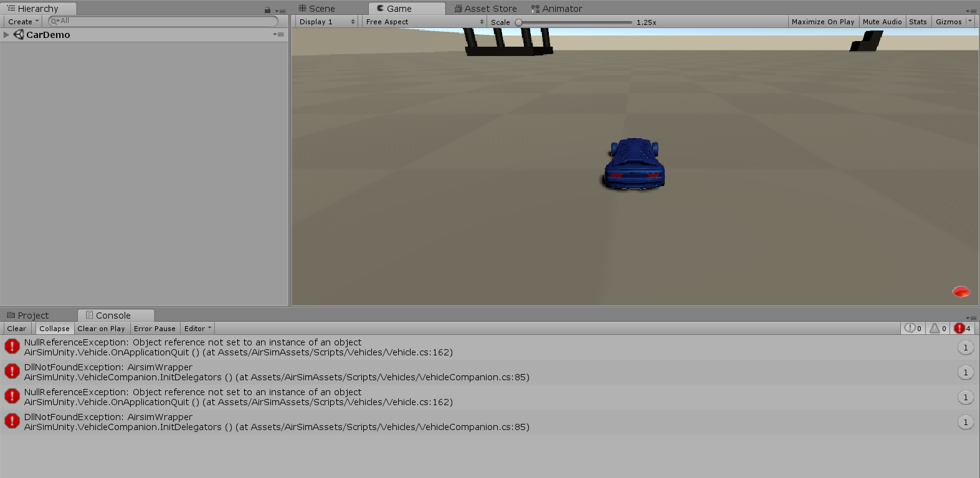Open CarDemo scene context menu icon
The width and height of the screenshot is (980, 478).
coord(278,35)
